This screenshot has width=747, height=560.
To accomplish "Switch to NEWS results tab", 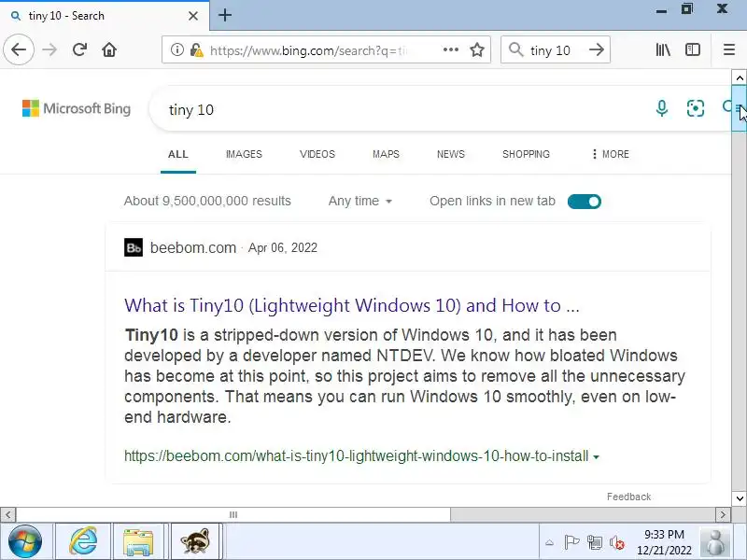I will 451,154.
